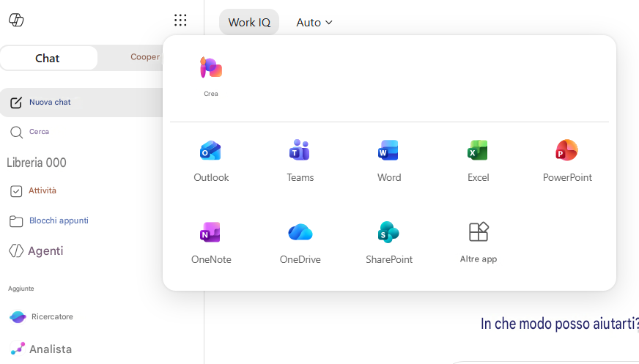
Task: Open Altre app tile
Action: coord(479,243)
